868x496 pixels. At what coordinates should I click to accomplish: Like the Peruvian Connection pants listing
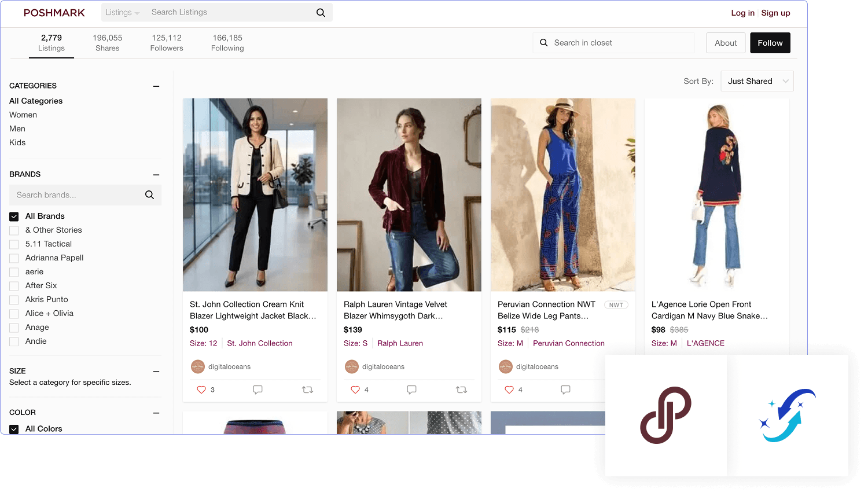pos(509,390)
